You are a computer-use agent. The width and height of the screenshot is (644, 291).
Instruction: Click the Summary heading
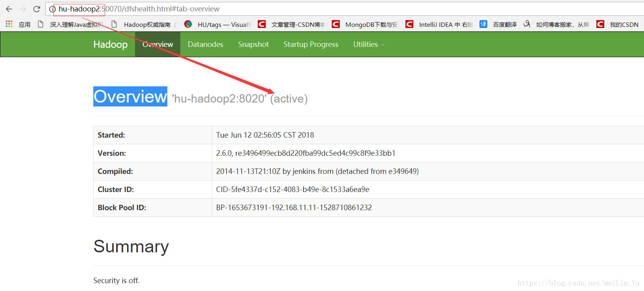click(x=131, y=246)
